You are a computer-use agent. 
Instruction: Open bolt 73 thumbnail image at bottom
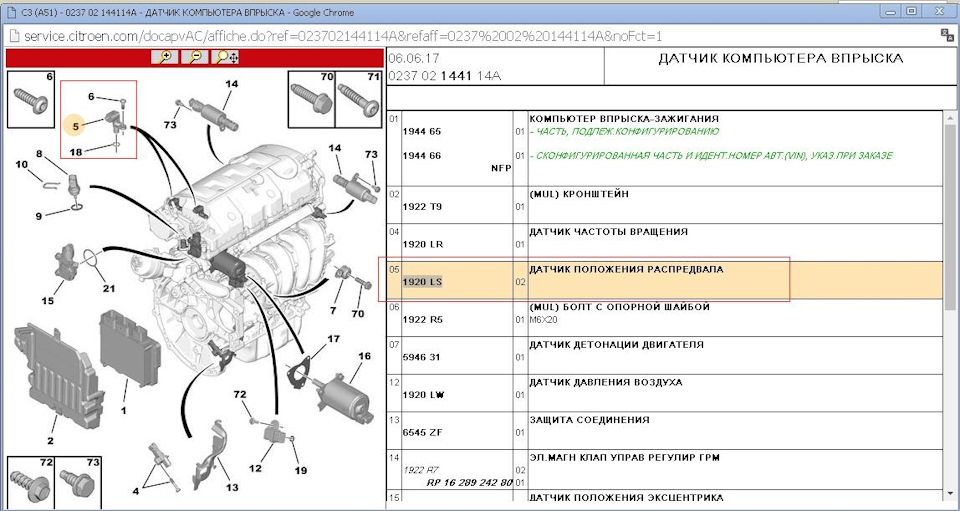pos(78,482)
